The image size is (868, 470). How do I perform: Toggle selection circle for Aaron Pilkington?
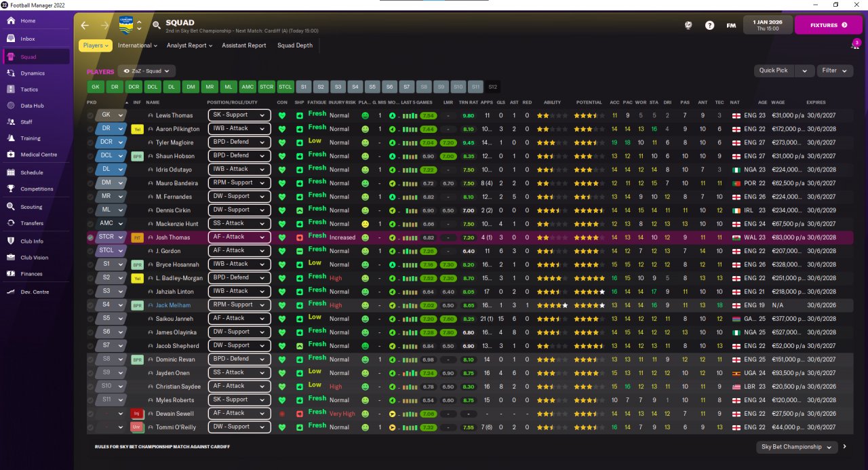(x=91, y=129)
